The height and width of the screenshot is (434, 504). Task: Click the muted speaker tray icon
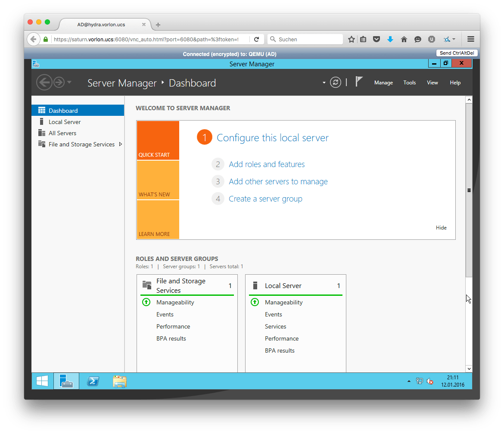click(x=429, y=381)
